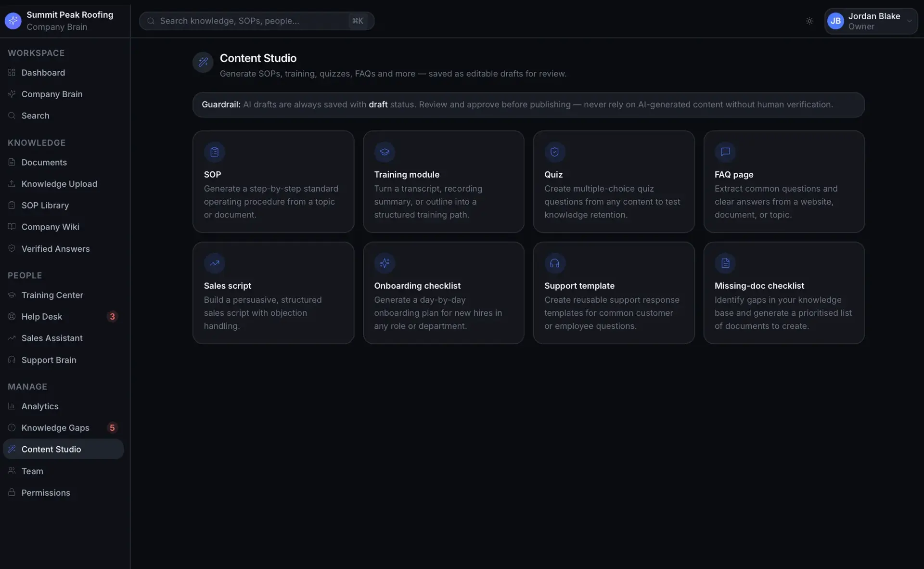
Task: Click Summit Peak Roofing workspace name
Action: click(70, 15)
